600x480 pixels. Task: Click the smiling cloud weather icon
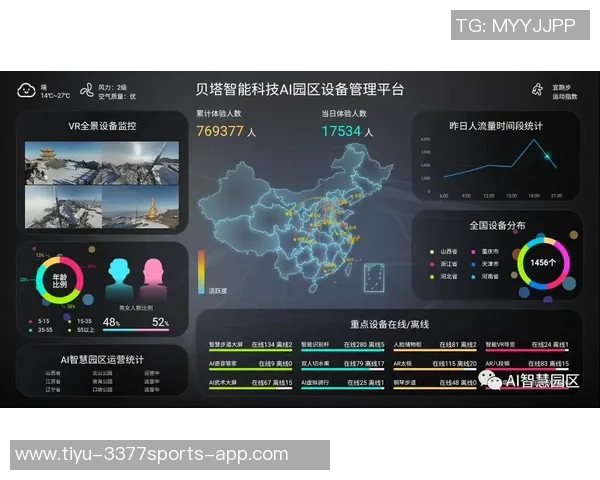(26, 91)
